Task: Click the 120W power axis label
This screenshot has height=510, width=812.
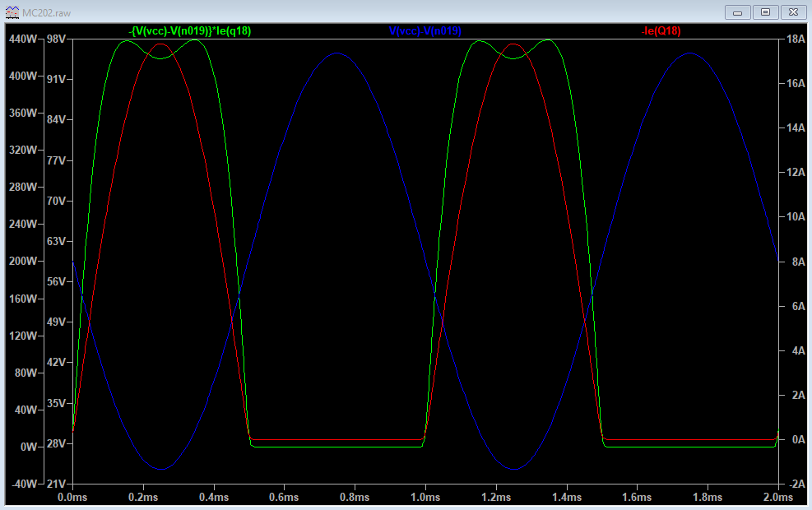Action: tap(23, 336)
